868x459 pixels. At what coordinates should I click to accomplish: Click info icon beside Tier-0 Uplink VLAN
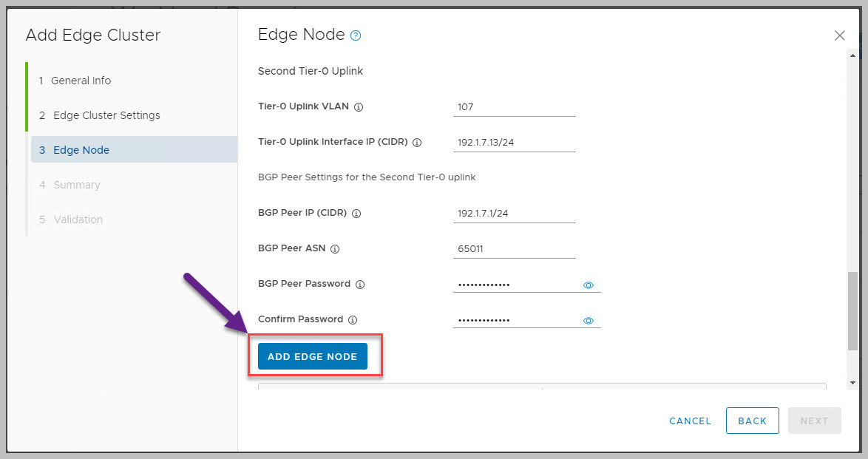tap(359, 107)
